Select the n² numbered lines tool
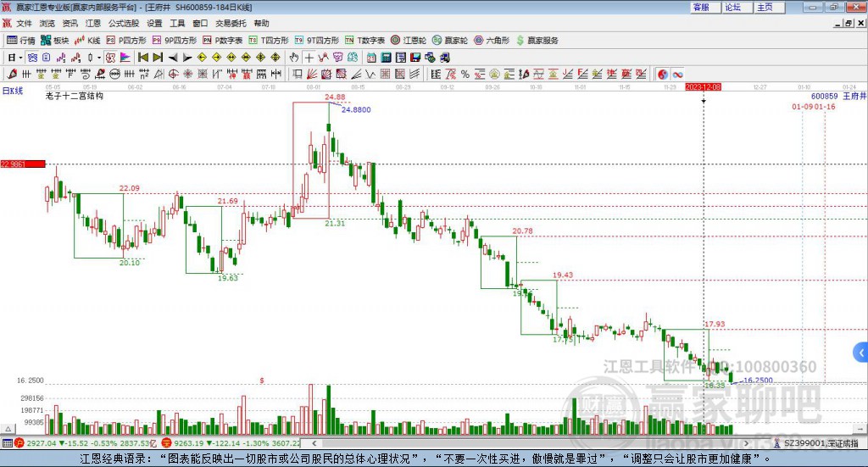This screenshot has width=868, height=467. coord(144,74)
